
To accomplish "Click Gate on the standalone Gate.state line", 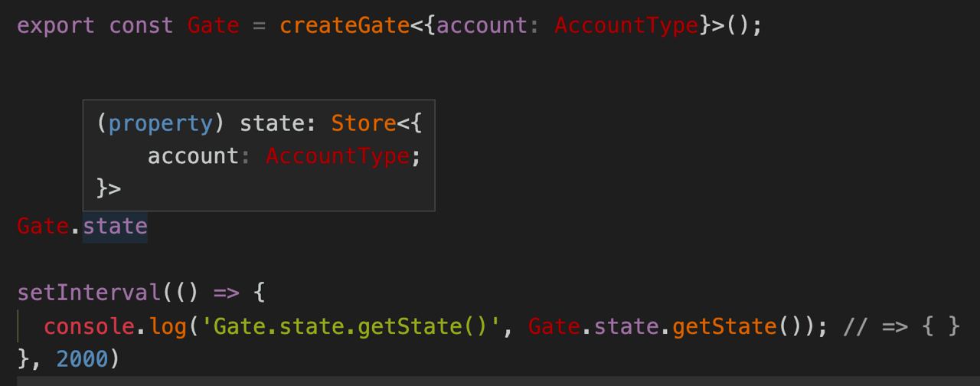I will click(43, 227).
